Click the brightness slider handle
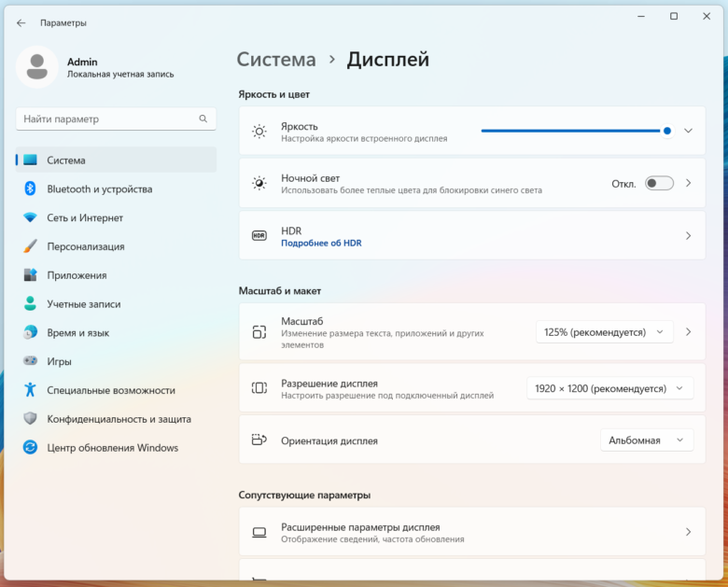Image resolution: width=728 pixels, height=587 pixels. 667,131
